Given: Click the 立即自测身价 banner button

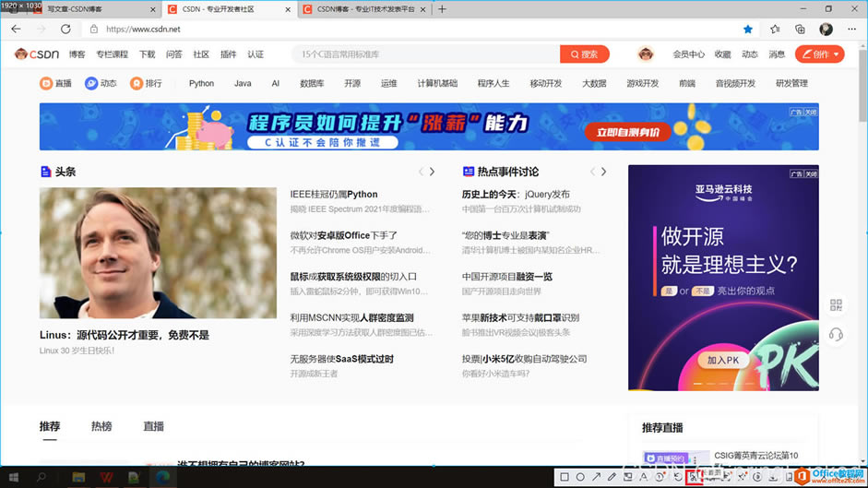Looking at the screenshot, I should point(628,132).
